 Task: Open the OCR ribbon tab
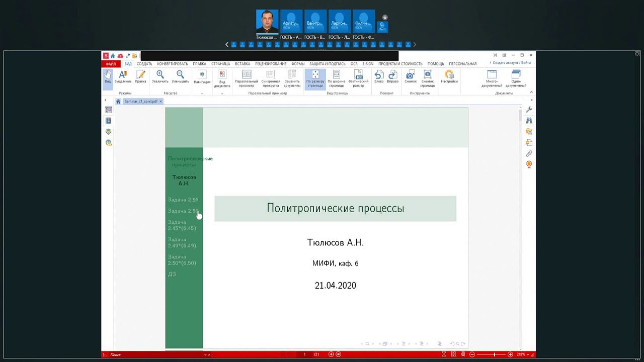pos(354,64)
